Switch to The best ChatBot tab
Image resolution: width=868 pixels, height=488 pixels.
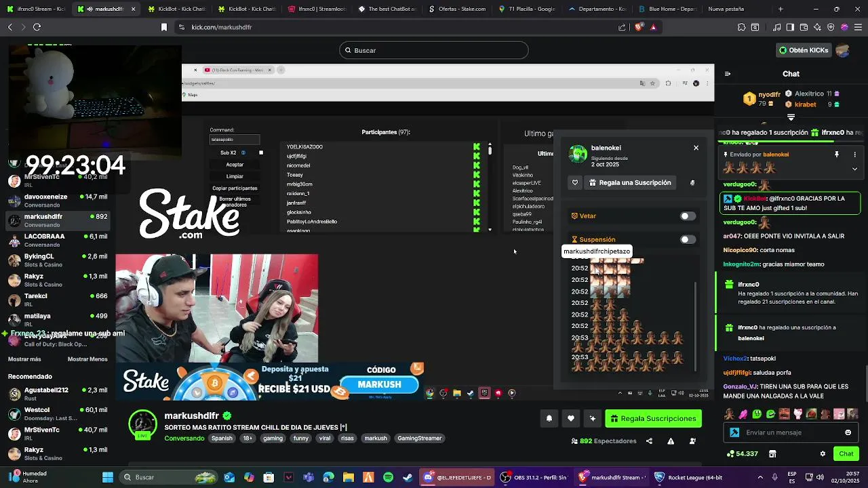(387, 9)
